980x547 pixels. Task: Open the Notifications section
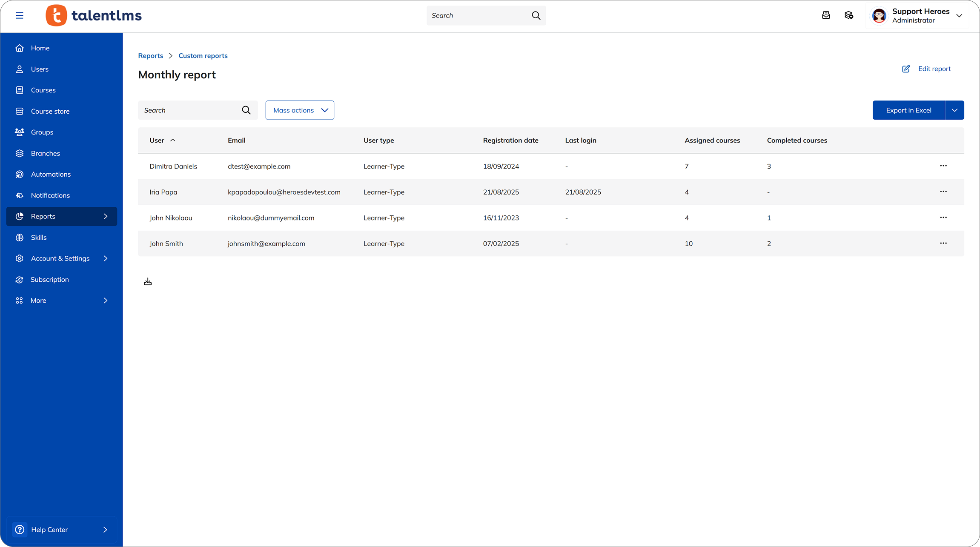[x=50, y=195]
